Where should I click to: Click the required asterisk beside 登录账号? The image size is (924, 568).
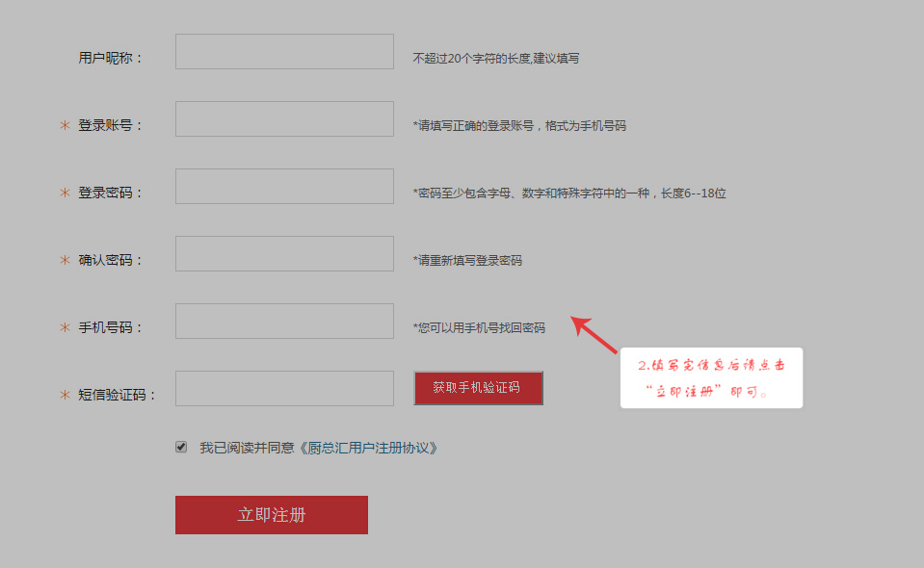[65, 125]
